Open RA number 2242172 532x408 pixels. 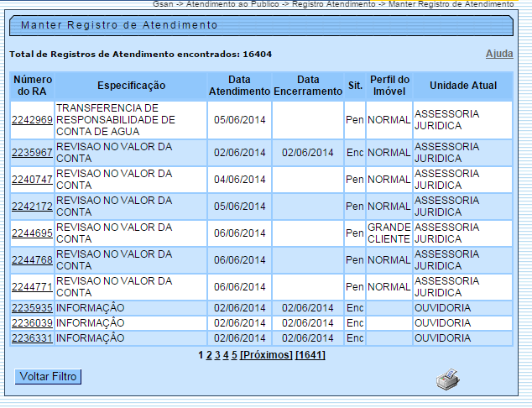[x=32, y=206]
